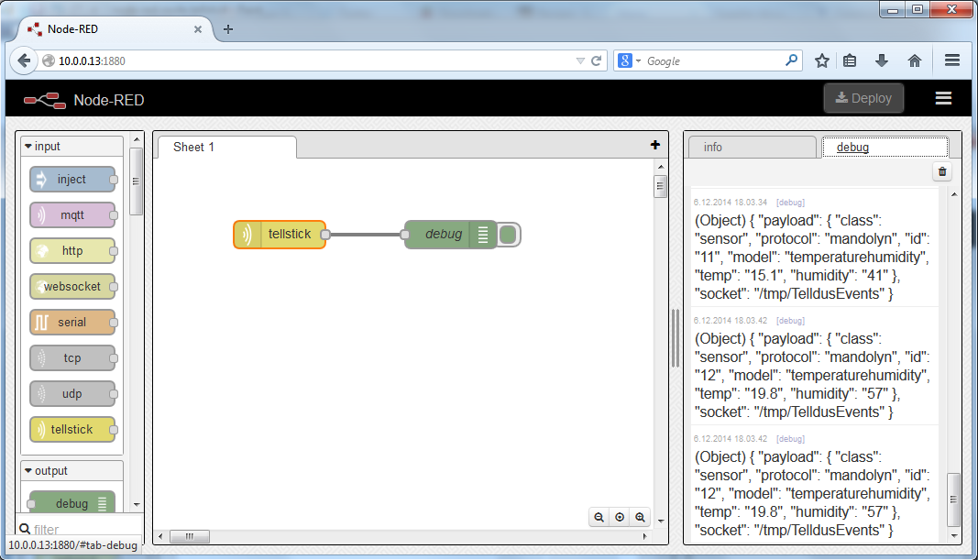Select the tcp input node

click(71, 358)
